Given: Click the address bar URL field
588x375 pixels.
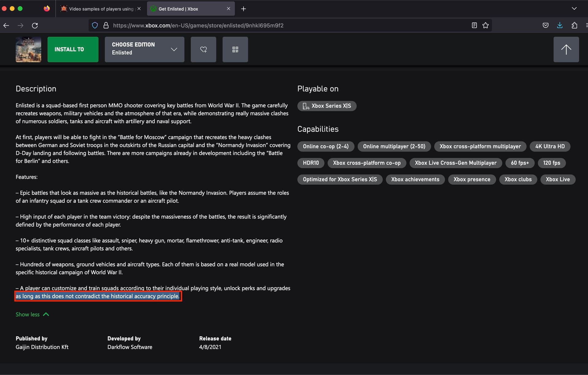Looking at the screenshot, I should tap(290, 25).
